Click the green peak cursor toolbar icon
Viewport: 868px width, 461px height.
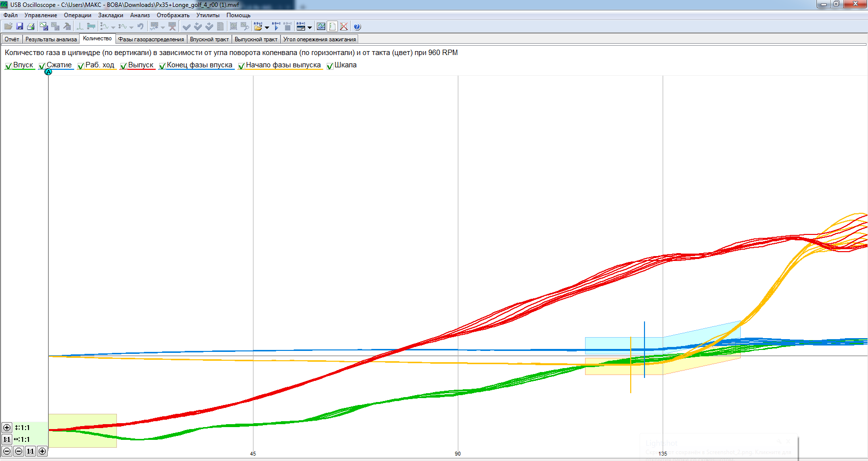click(x=80, y=27)
